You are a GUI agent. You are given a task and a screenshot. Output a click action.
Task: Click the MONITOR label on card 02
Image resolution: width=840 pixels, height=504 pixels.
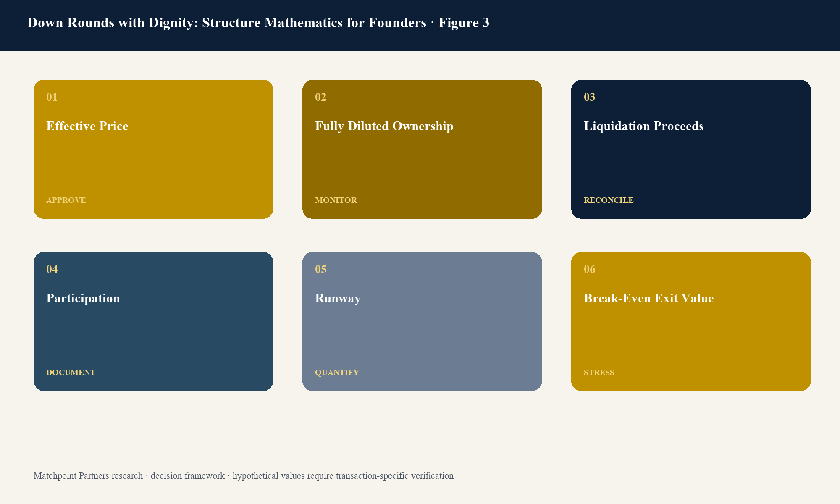(x=336, y=200)
